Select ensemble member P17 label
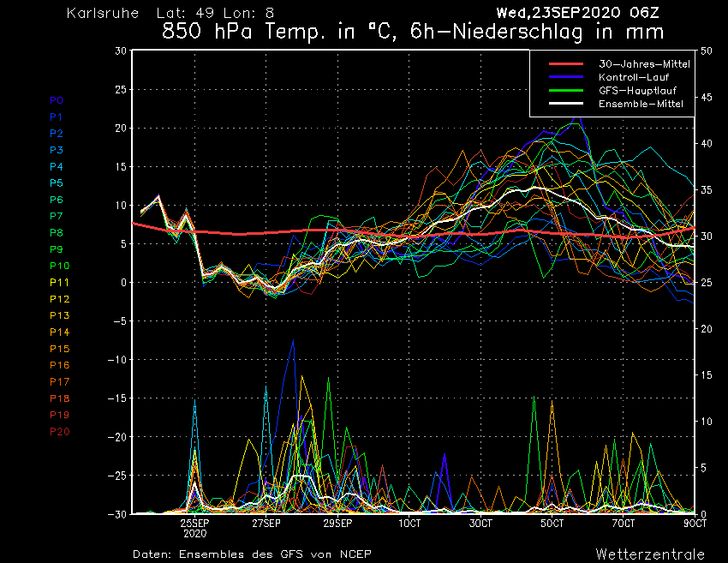Screen dimensions: 728x563 [x=59, y=381]
